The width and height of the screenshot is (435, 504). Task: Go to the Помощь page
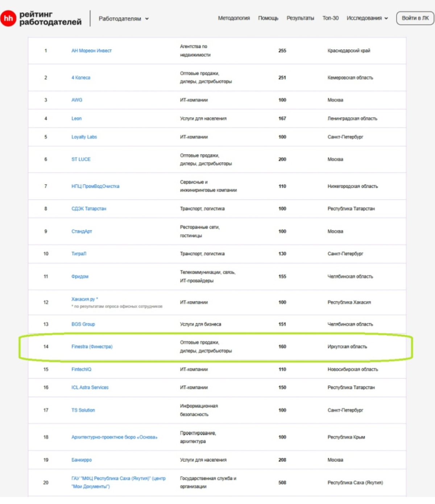point(268,18)
